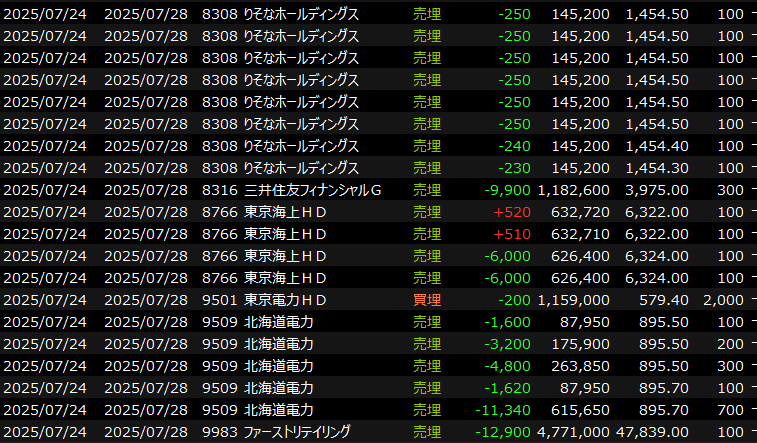757x443 pixels.
Task: Select the 615,650 amount cell
Action: pyautogui.click(x=581, y=410)
